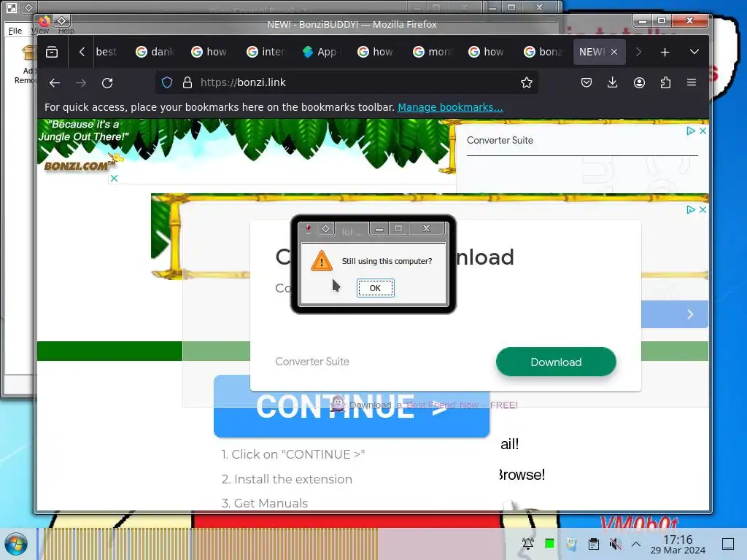Open the Manage bookmarks... link
This screenshot has width=747, height=560.
tap(450, 107)
